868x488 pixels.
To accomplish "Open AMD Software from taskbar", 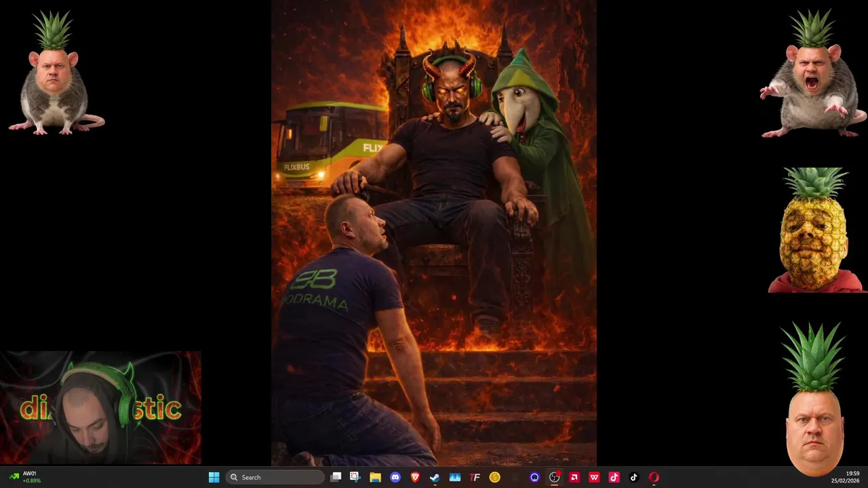I will click(x=574, y=477).
